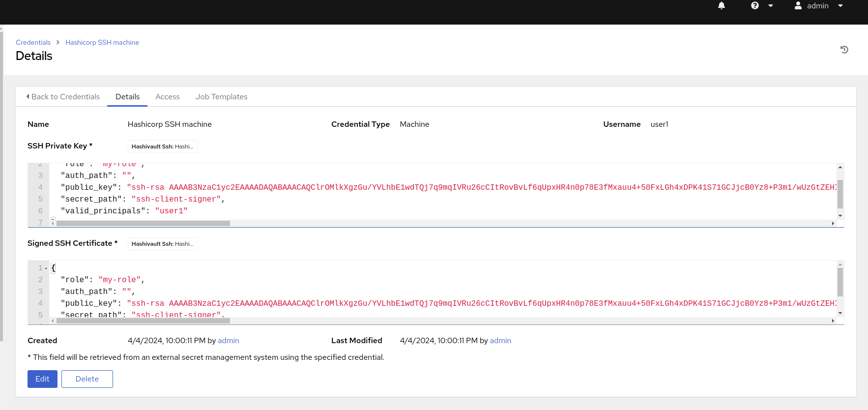
Task: Open the notifications bell icon
Action: pyautogui.click(x=722, y=6)
